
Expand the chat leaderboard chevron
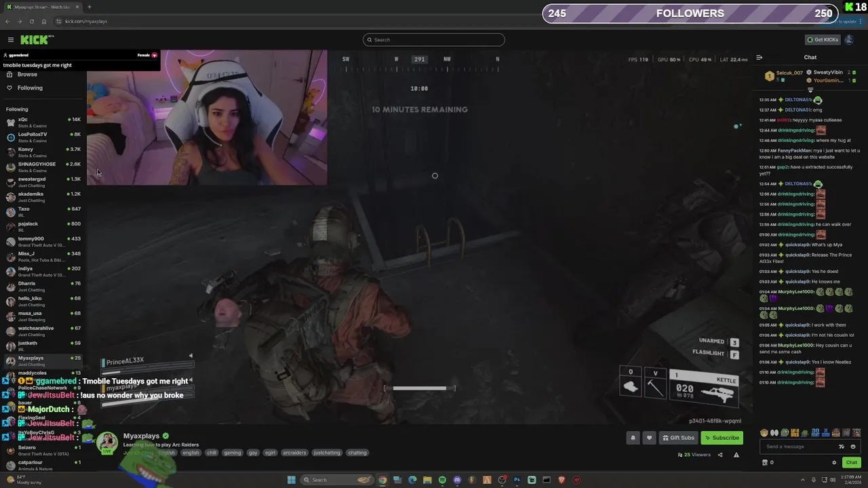[x=810, y=89]
